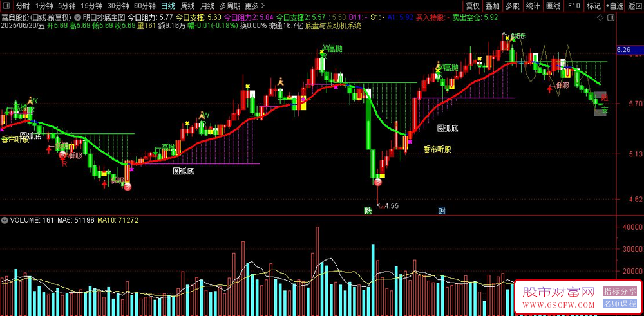Image resolution: width=644 pixels, height=316 pixels.
Task: Click the diamond icon near top right
Action: click(x=600, y=17)
